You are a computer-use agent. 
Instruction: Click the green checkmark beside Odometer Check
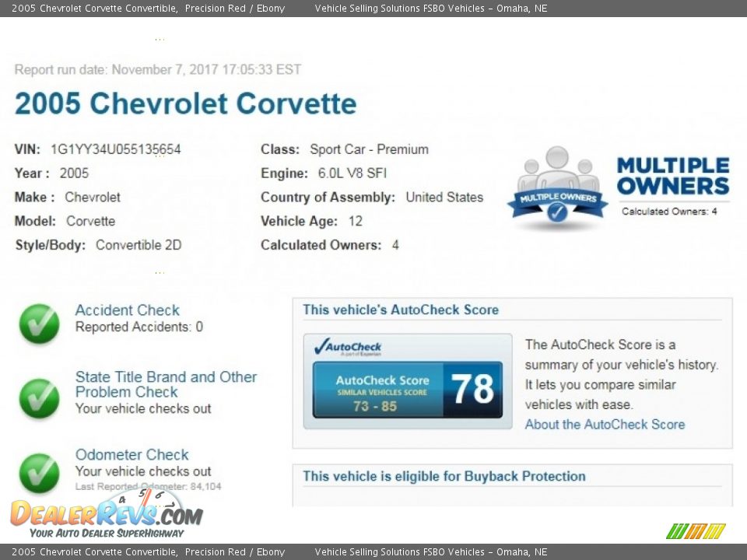click(39, 473)
